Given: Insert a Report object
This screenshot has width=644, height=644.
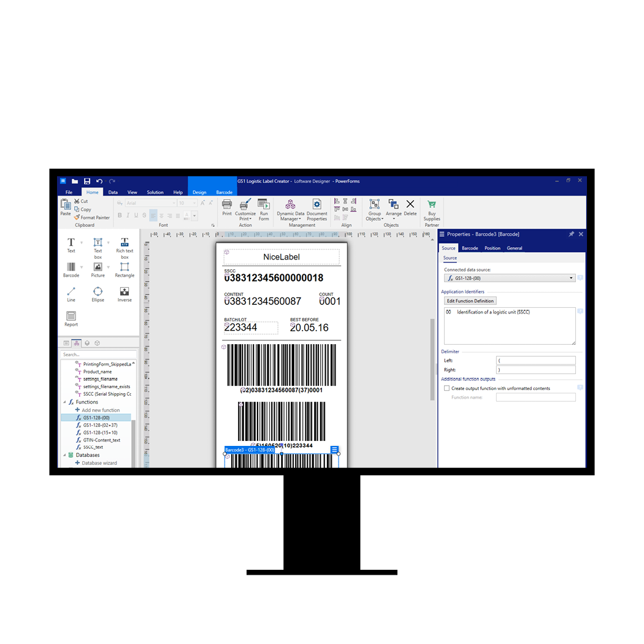Looking at the screenshot, I should click(71, 317).
